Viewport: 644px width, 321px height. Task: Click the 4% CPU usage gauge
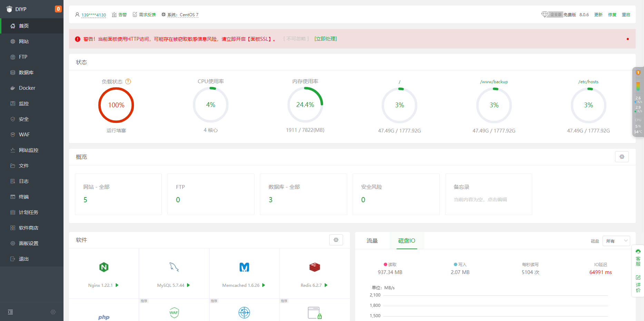[x=211, y=105]
